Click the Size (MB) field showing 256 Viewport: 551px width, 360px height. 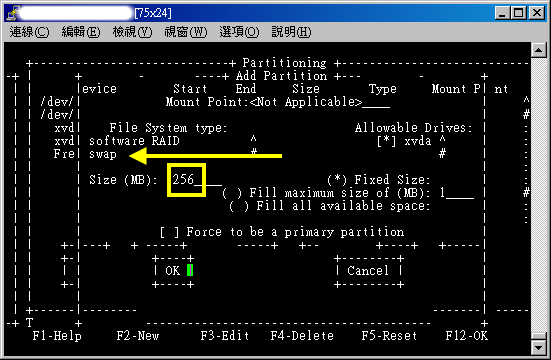[x=197, y=180]
